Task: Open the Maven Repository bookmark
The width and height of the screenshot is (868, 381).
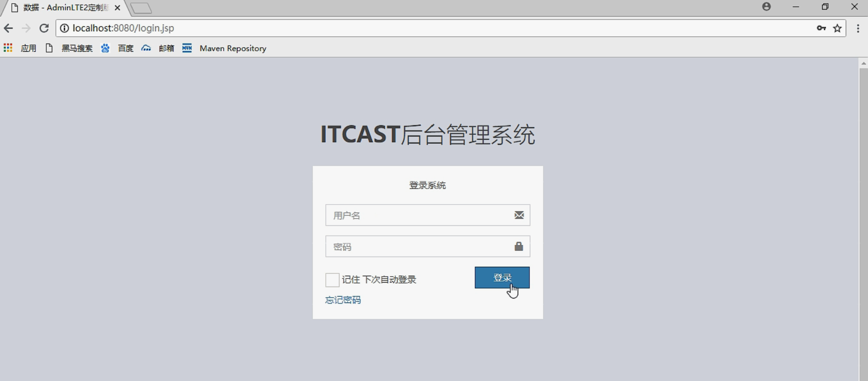Action: [225, 48]
